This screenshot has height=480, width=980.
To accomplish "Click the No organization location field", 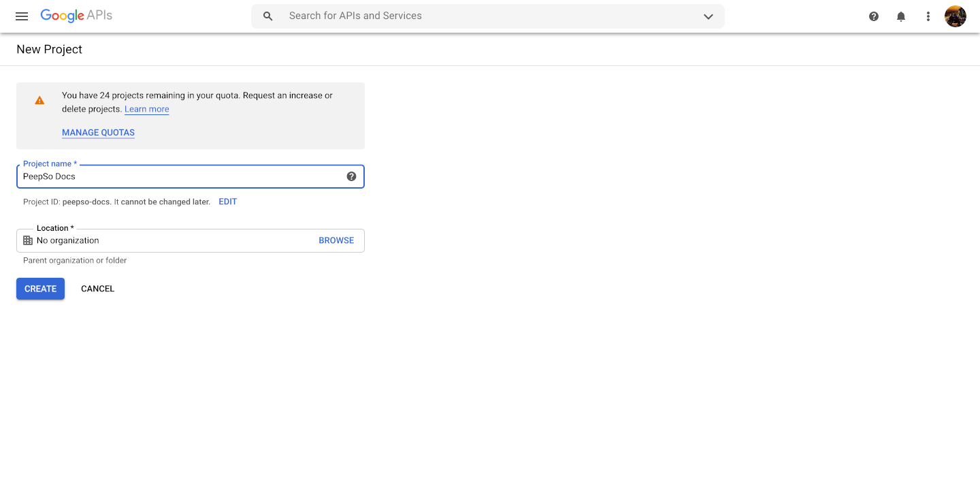I will (x=191, y=240).
